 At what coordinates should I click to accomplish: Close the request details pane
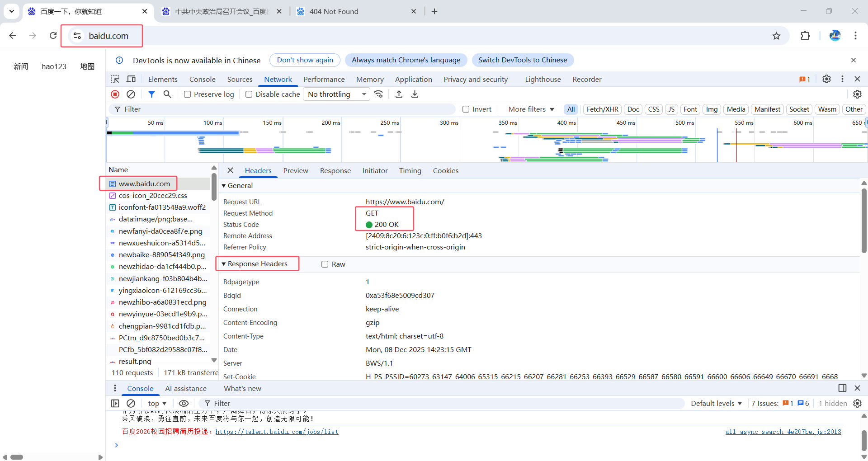(230, 170)
